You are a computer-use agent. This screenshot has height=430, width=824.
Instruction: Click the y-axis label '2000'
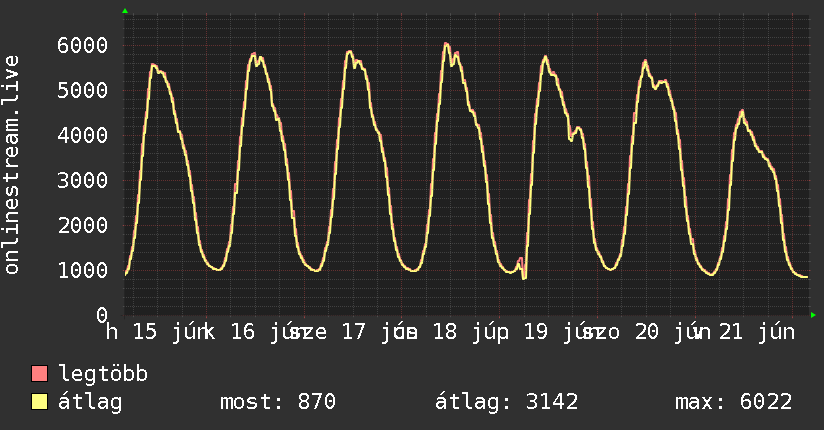83,226
